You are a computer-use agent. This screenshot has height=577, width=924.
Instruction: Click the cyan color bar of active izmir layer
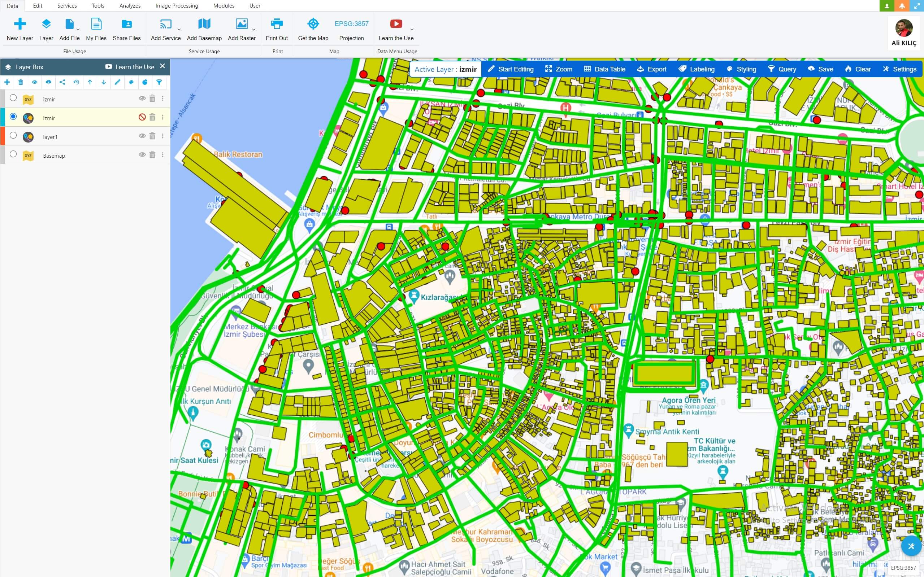tap(2, 117)
